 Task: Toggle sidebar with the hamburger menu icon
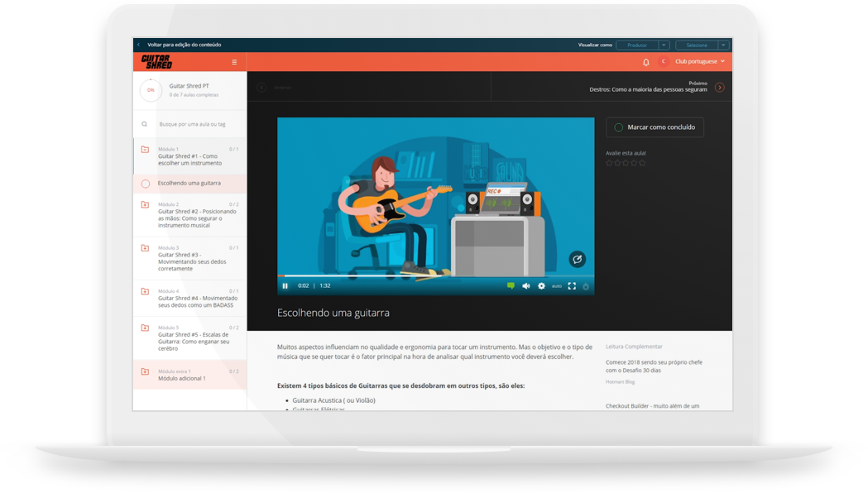(x=234, y=62)
